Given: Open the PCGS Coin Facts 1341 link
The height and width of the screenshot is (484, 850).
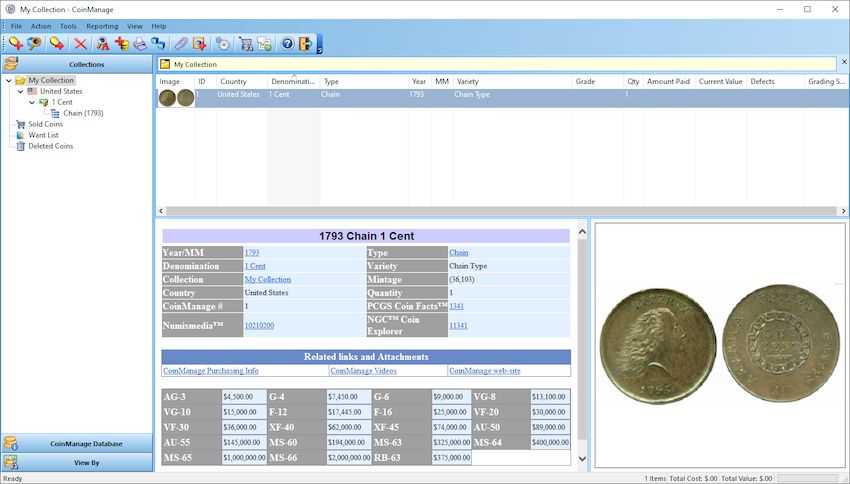Looking at the screenshot, I should click(456, 306).
